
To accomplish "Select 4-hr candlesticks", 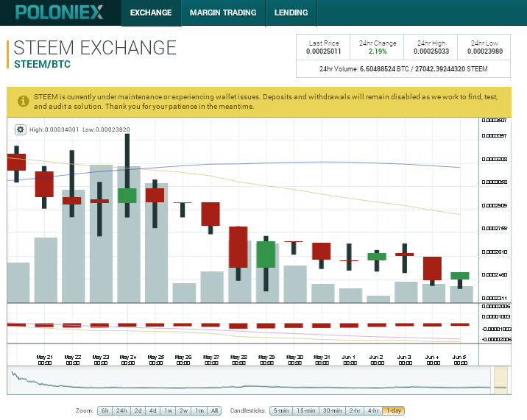I will coord(373,410).
